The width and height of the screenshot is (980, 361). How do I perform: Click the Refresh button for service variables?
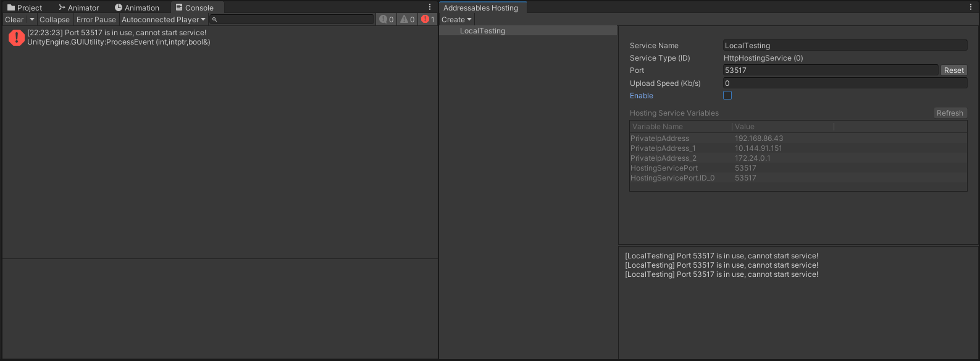click(949, 113)
